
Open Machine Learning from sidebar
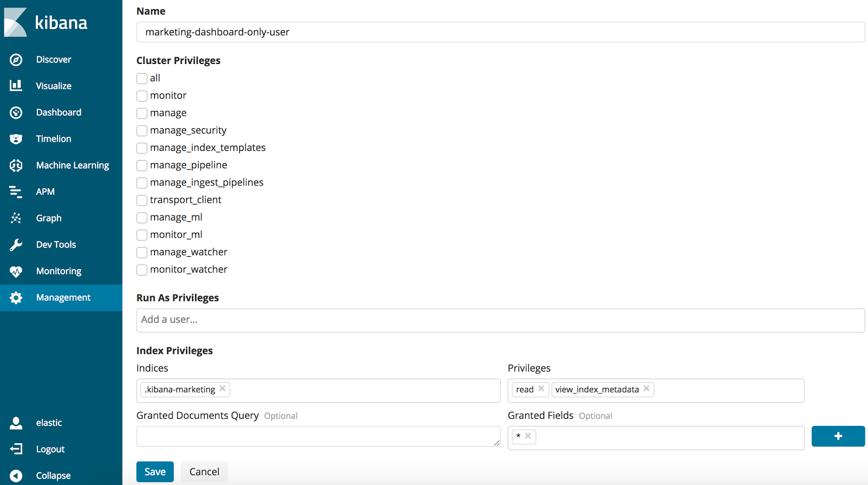click(x=73, y=165)
